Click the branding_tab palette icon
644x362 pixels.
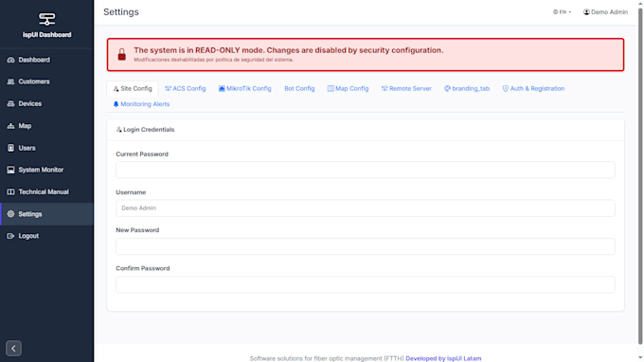point(447,88)
